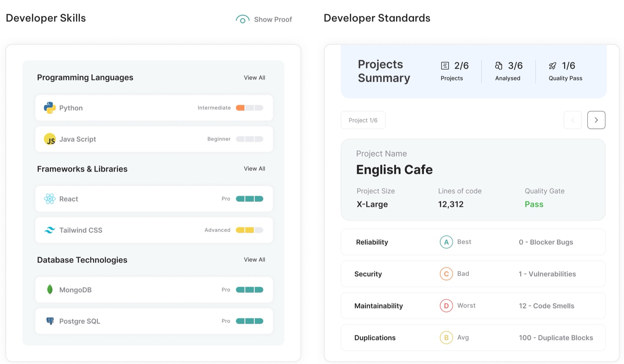The height and width of the screenshot is (364, 624).
Task: Click the Worst rating text
Action: pyautogui.click(x=466, y=305)
